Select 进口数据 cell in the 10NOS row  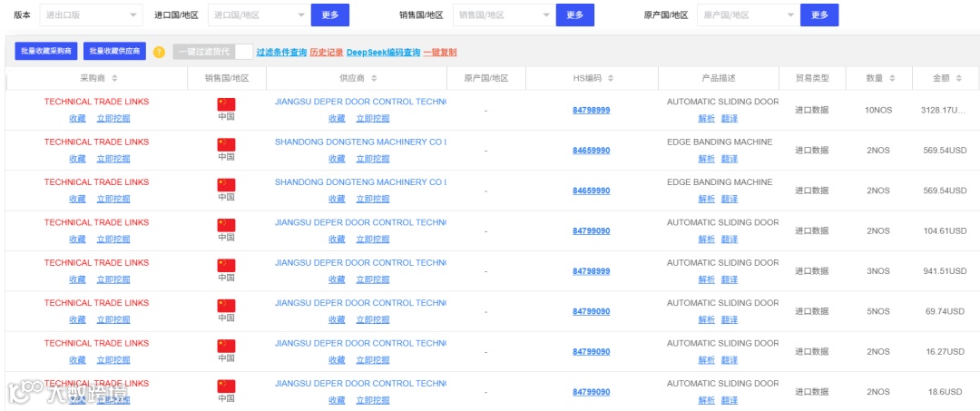(812, 110)
